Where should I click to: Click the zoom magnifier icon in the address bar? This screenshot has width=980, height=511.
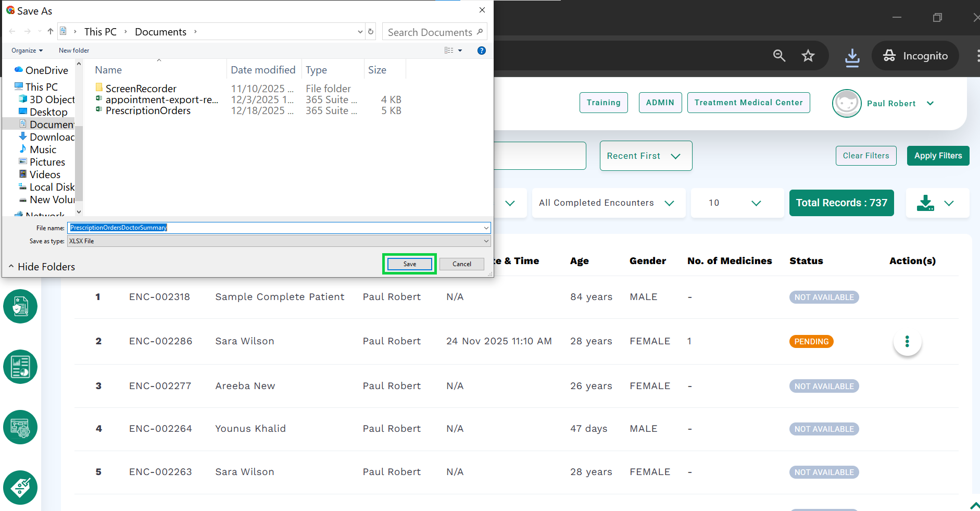point(779,56)
